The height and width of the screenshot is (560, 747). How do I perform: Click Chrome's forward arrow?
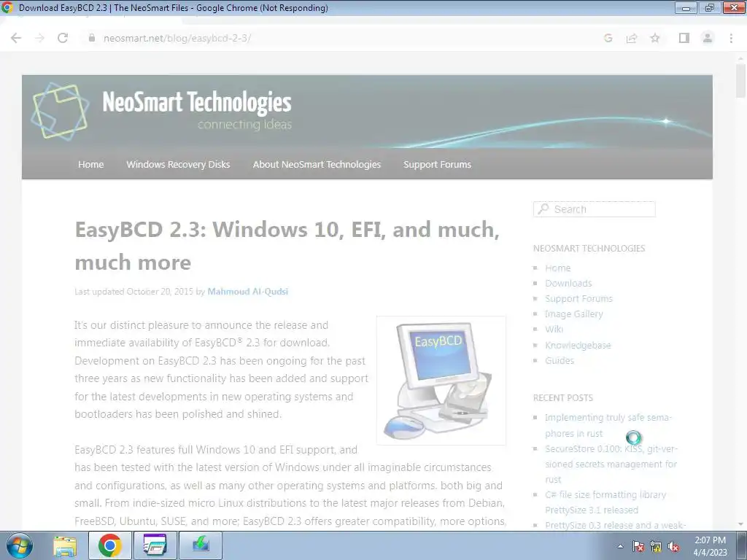(x=39, y=38)
